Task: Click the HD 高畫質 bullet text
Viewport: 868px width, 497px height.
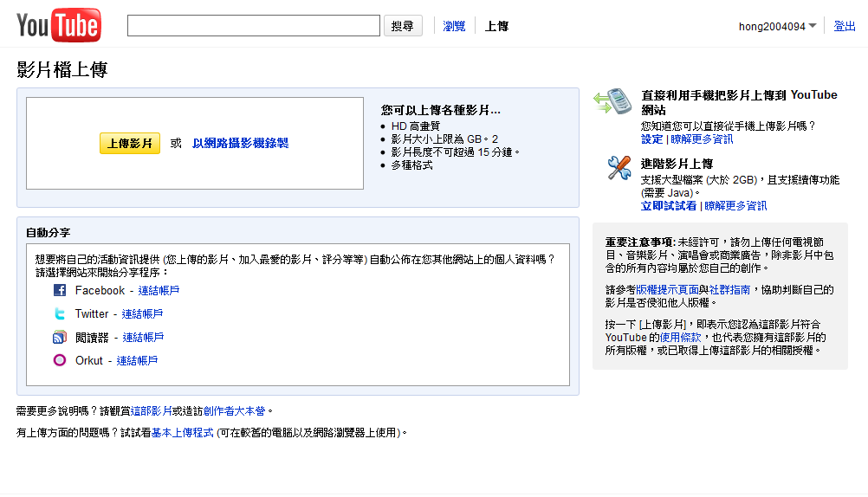Action: [416, 126]
